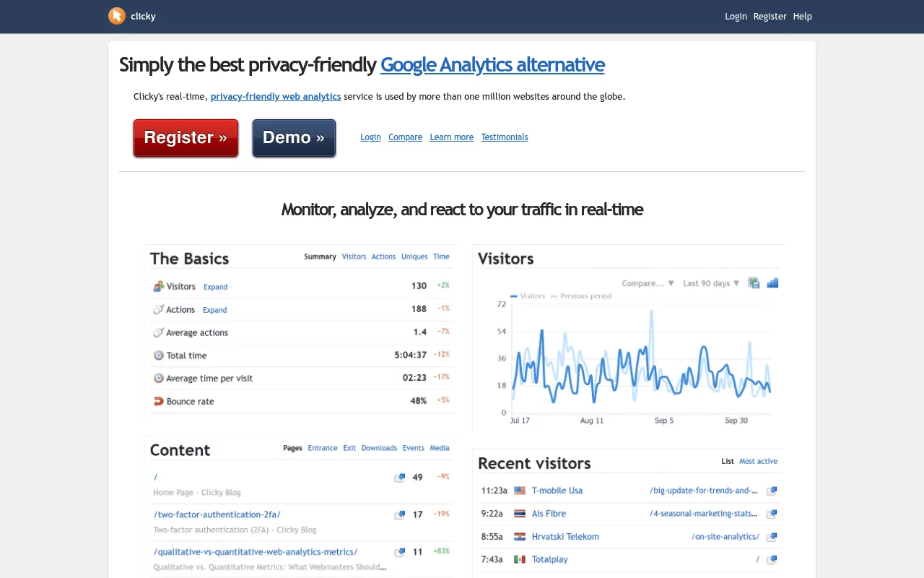Click the Thailand flag beside Ais Fibre
924x578 pixels.
coord(520,514)
